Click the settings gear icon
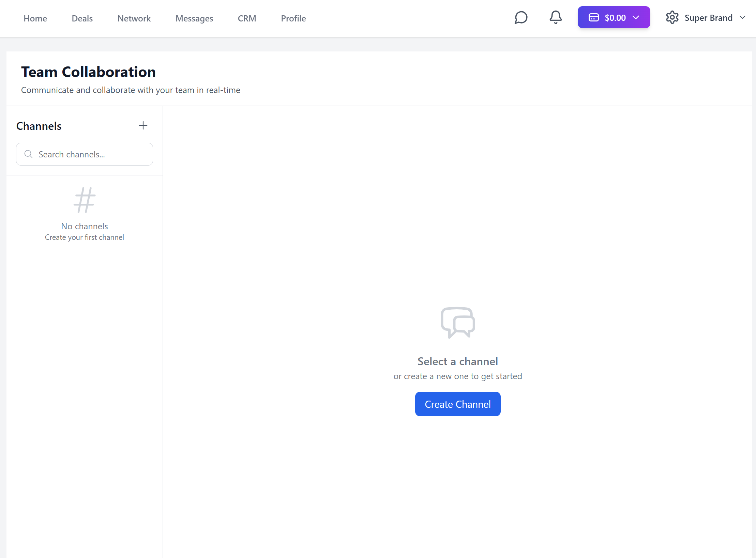This screenshot has width=756, height=558. coord(672,18)
